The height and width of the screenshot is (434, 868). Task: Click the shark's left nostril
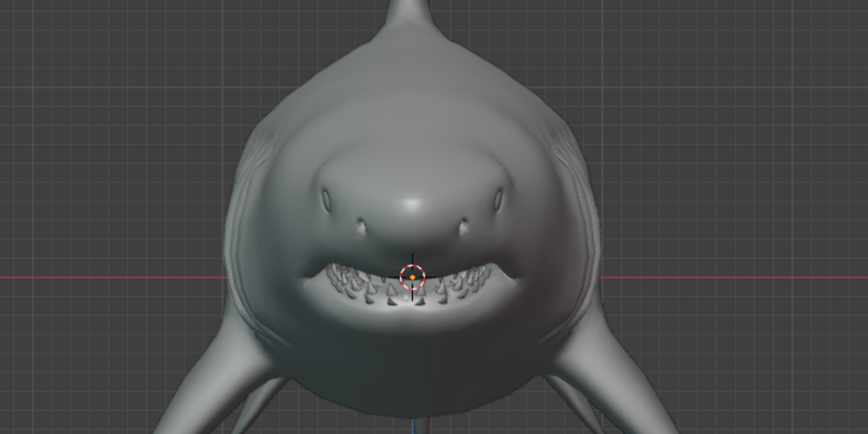point(362,226)
